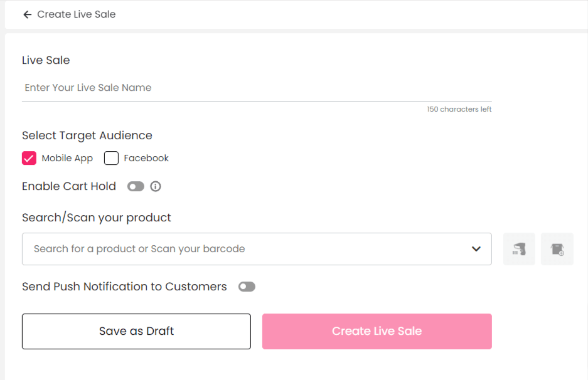Enable Send Push Notification to Customers switch

[x=247, y=287]
